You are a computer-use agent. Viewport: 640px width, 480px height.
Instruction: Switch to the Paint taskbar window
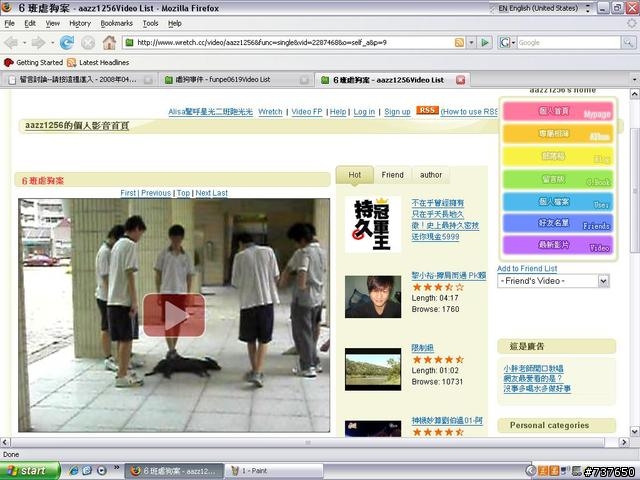tap(273, 471)
